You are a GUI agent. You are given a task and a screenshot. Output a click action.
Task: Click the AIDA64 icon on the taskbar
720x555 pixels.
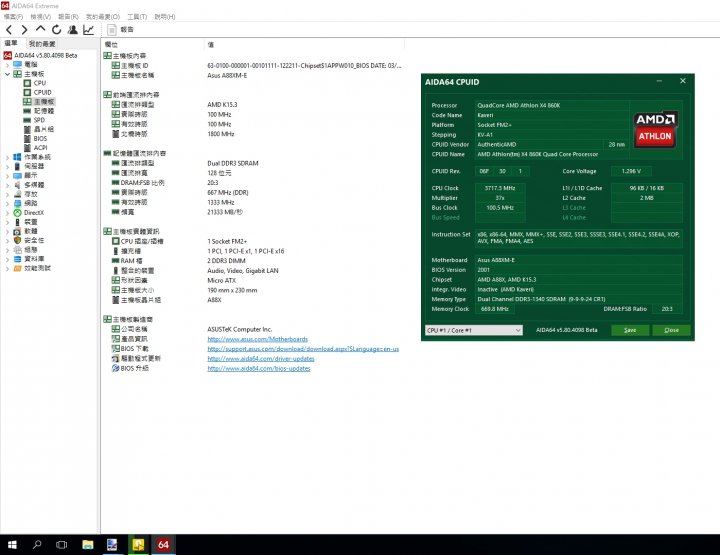point(163,544)
